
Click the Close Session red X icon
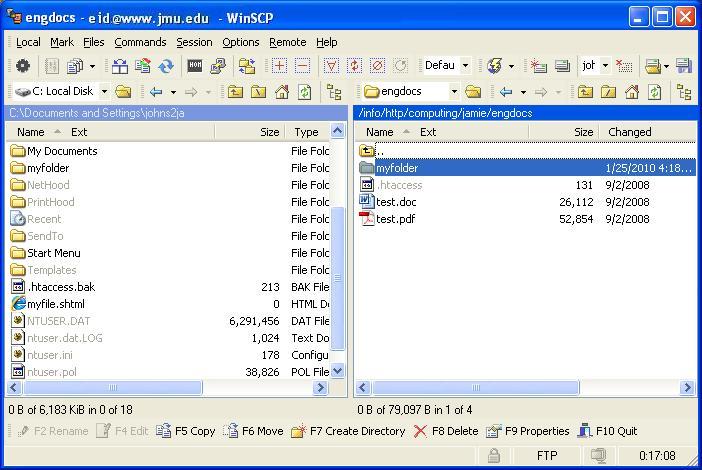pyautogui.click(x=624, y=66)
